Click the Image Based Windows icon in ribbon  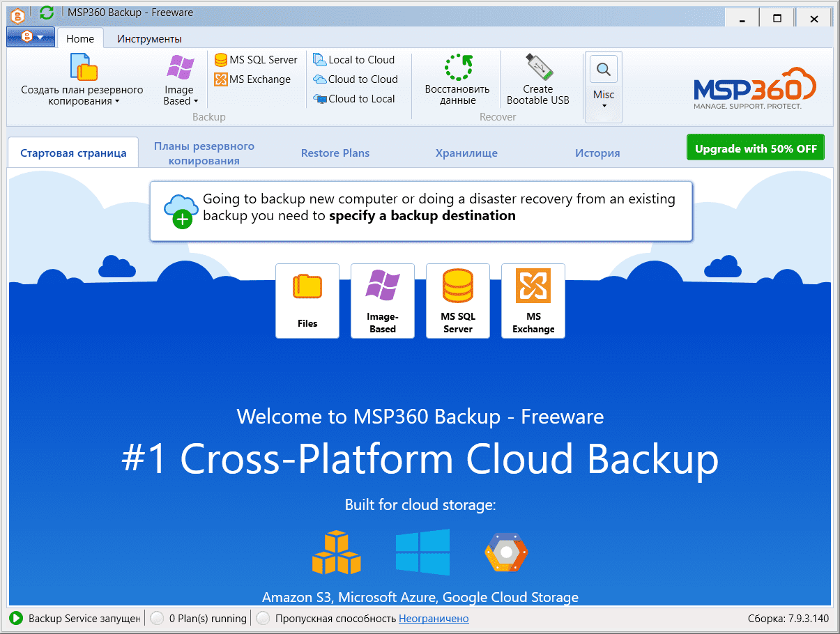(x=181, y=68)
